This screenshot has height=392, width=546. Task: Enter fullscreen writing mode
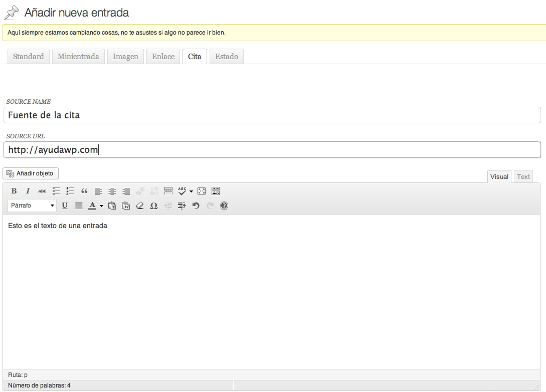(x=202, y=191)
